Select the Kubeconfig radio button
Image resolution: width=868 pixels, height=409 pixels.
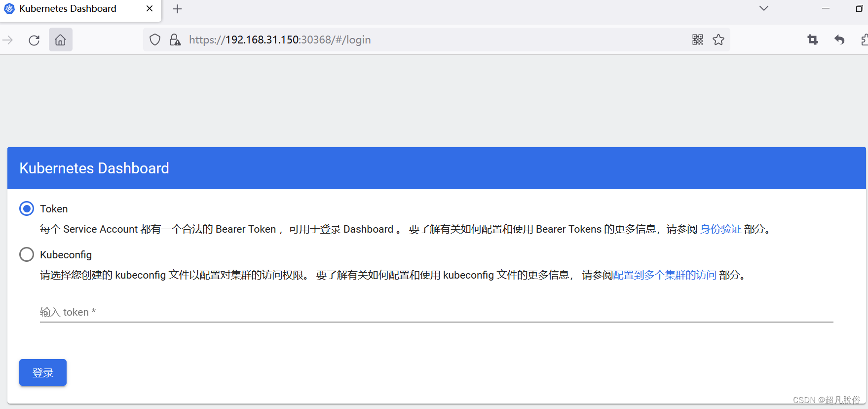pos(27,254)
